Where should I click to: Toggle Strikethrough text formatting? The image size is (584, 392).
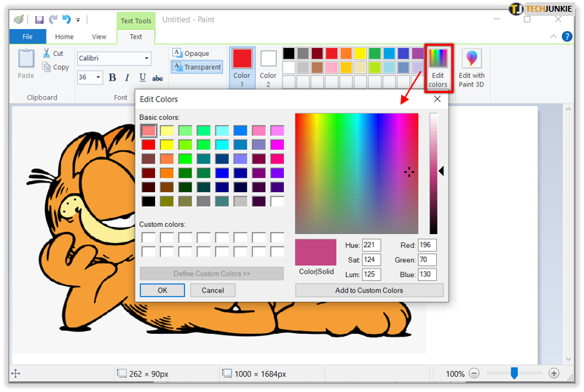pos(157,78)
